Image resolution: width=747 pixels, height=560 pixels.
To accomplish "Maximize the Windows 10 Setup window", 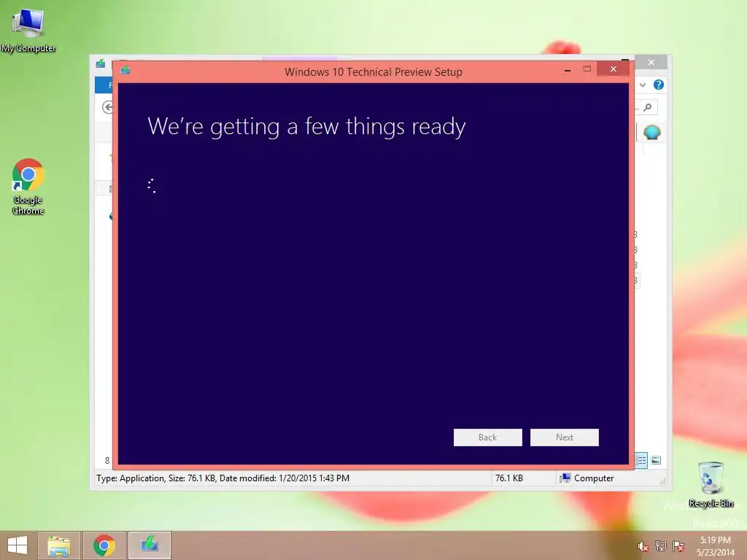I will click(x=587, y=69).
